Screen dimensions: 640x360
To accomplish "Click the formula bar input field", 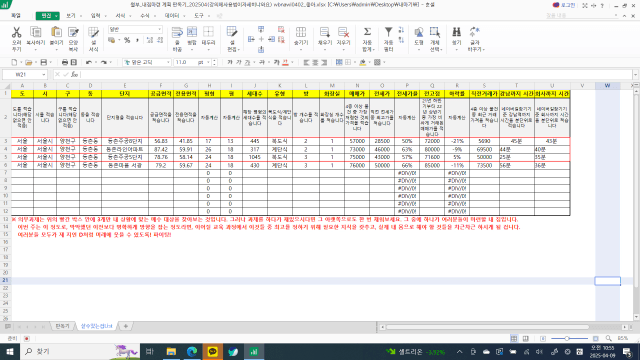I will point(356,75).
